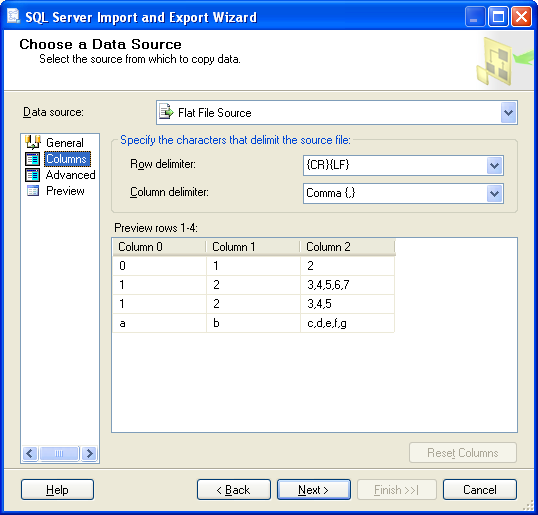Click the left scroll arrow in page list
The width and height of the screenshot is (538, 515).
click(x=30, y=454)
